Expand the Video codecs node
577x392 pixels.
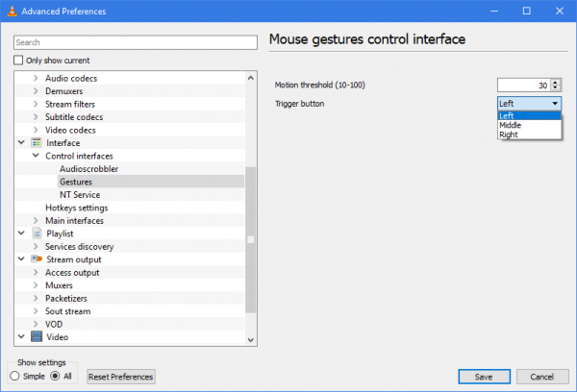pyautogui.click(x=36, y=130)
